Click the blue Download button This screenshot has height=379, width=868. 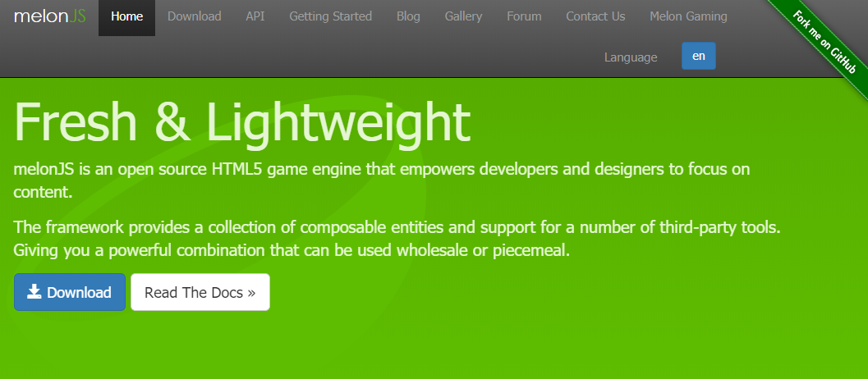point(70,292)
